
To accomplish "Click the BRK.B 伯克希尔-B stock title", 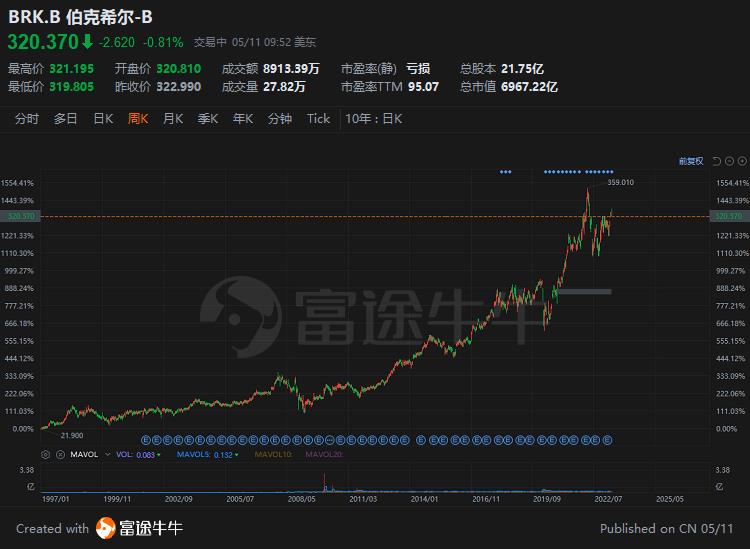I will tap(80, 17).
